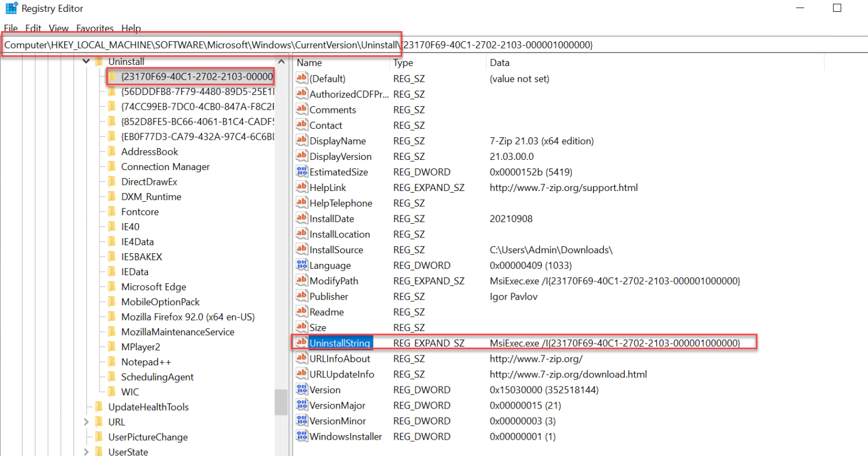868x456 pixels.
Task: Click the REG_SZ string icon beside DisplayName
Action: point(301,141)
